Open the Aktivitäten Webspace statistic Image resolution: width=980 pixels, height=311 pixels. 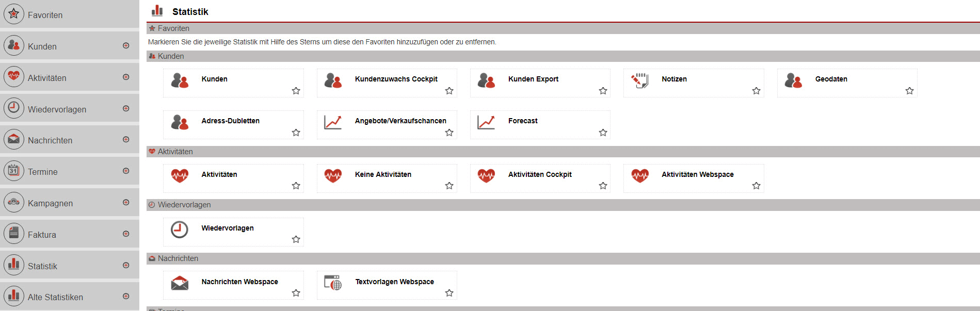click(x=697, y=174)
